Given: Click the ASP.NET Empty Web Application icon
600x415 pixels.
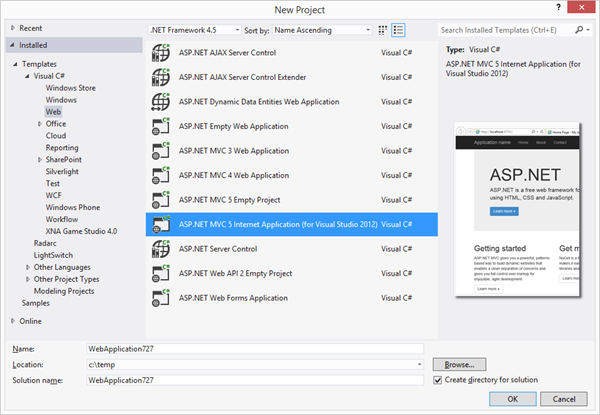Looking at the screenshot, I should (161, 126).
